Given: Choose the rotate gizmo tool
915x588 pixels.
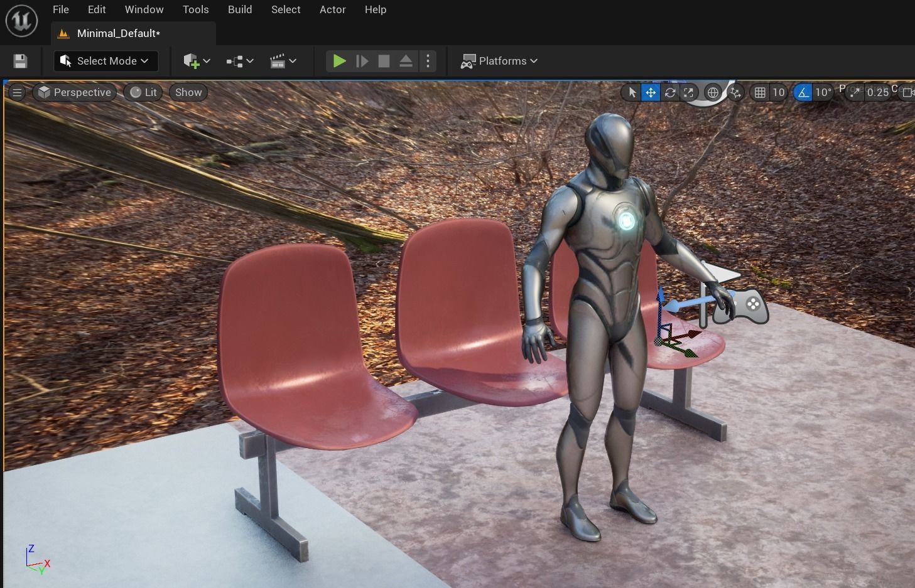Looking at the screenshot, I should pyautogui.click(x=670, y=92).
